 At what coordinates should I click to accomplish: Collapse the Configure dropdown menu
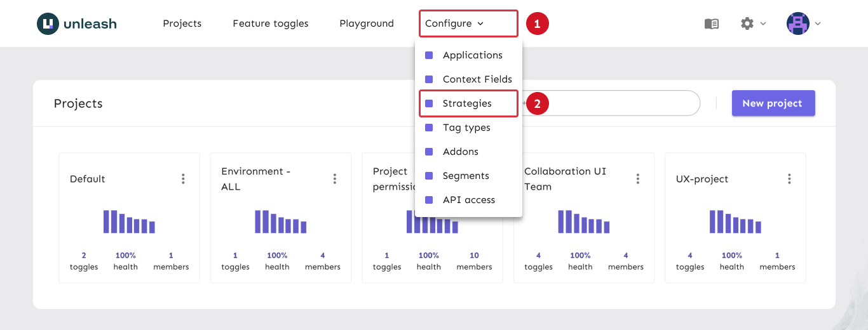(454, 23)
